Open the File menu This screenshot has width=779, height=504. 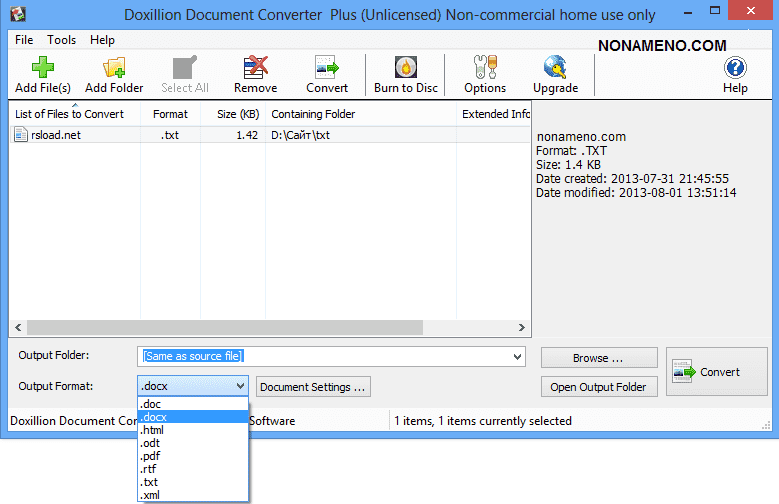[x=24, y=40]
